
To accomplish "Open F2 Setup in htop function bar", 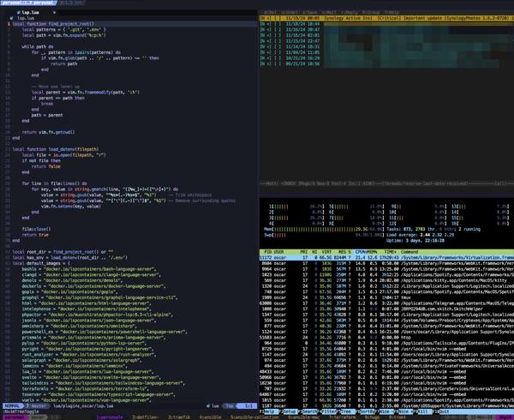I will click(290, 411).
